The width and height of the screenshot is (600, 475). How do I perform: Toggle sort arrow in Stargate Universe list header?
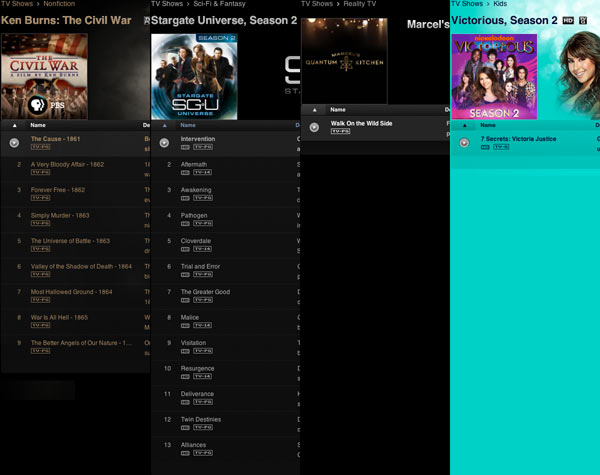point(164,125)
